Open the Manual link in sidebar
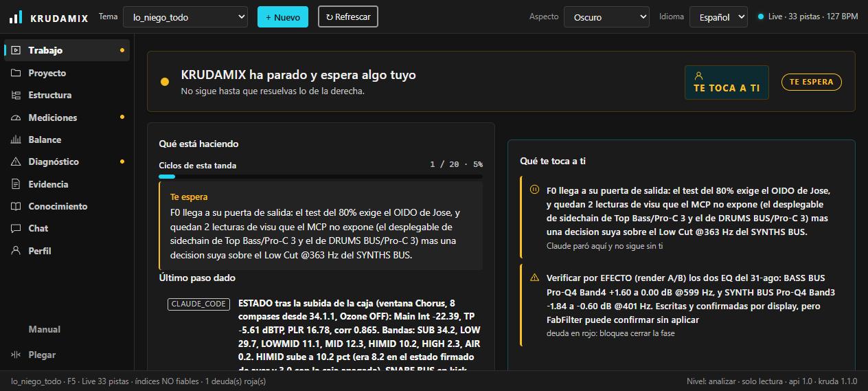 44,329
